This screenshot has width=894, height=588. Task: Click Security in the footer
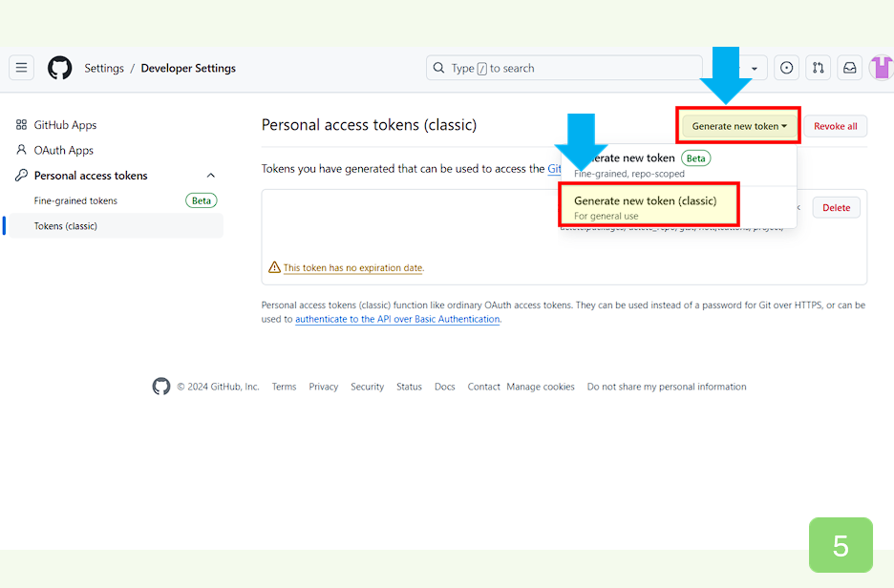(367, 387)
